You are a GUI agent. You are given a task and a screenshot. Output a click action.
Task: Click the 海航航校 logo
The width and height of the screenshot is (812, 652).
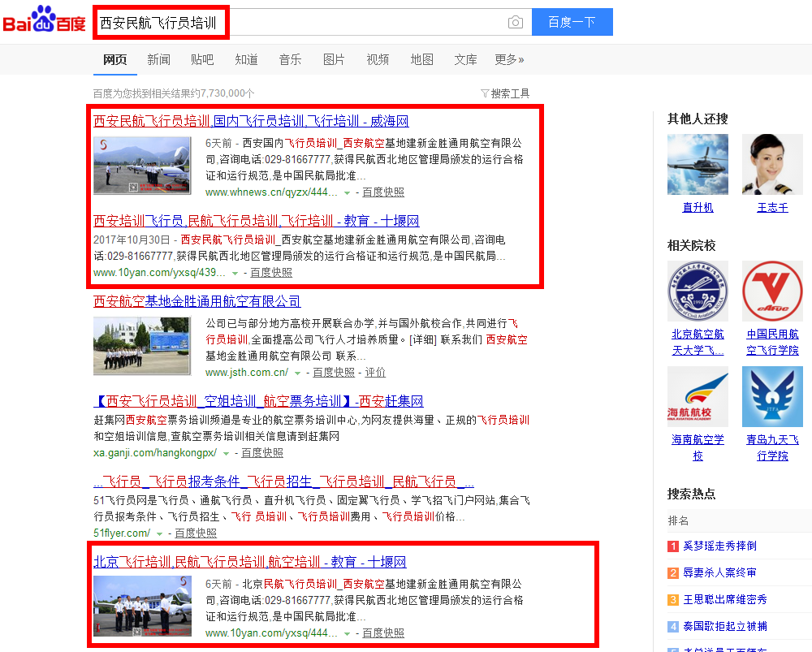(x=698, y=397)
